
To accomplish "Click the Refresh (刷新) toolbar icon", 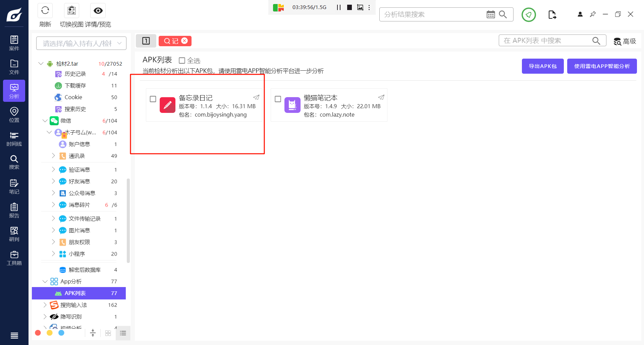I will (45, 11).
